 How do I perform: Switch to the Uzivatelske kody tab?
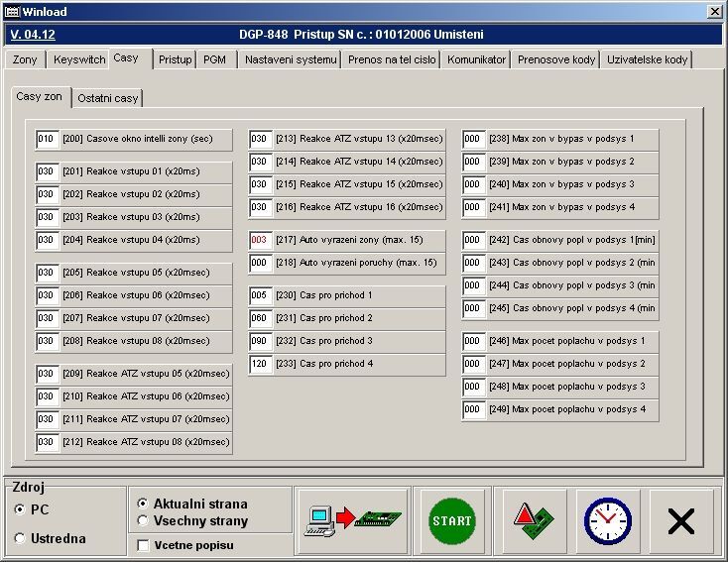tap(647, 59)
